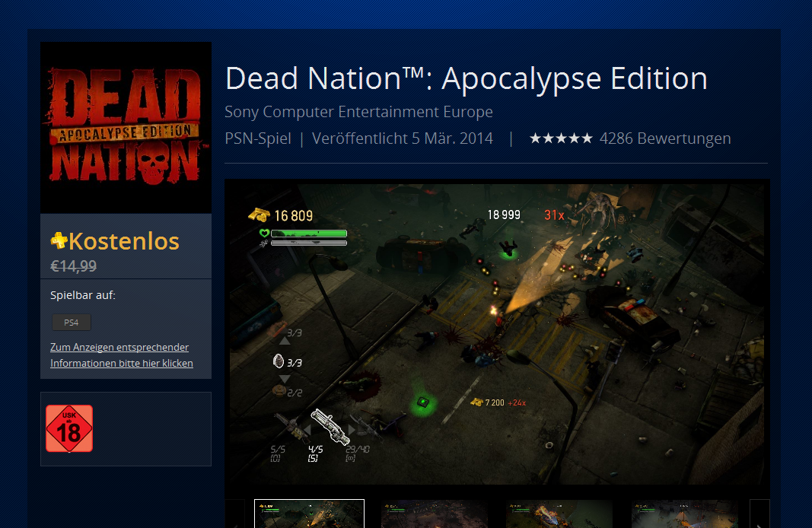The width and height of the screenshot is (812, 528).
Task: Click the 'PSN-Spiel' category label
Action: (258, 138)
